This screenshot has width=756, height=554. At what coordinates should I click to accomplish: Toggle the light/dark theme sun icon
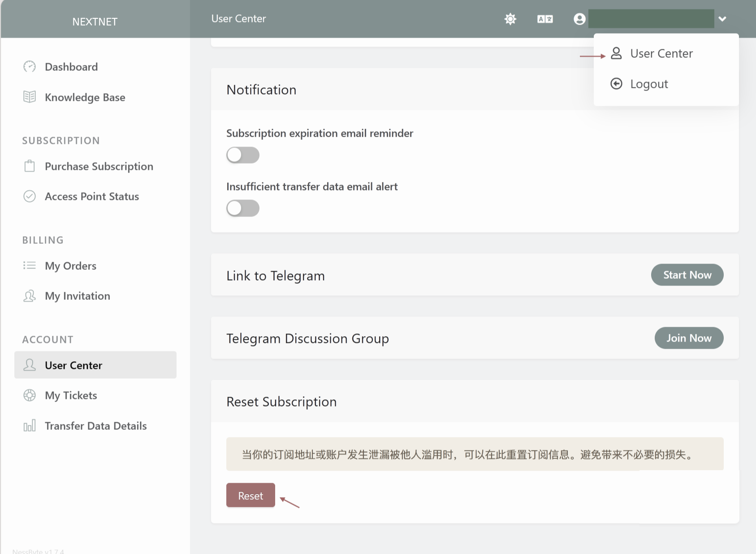pos(510,19)
